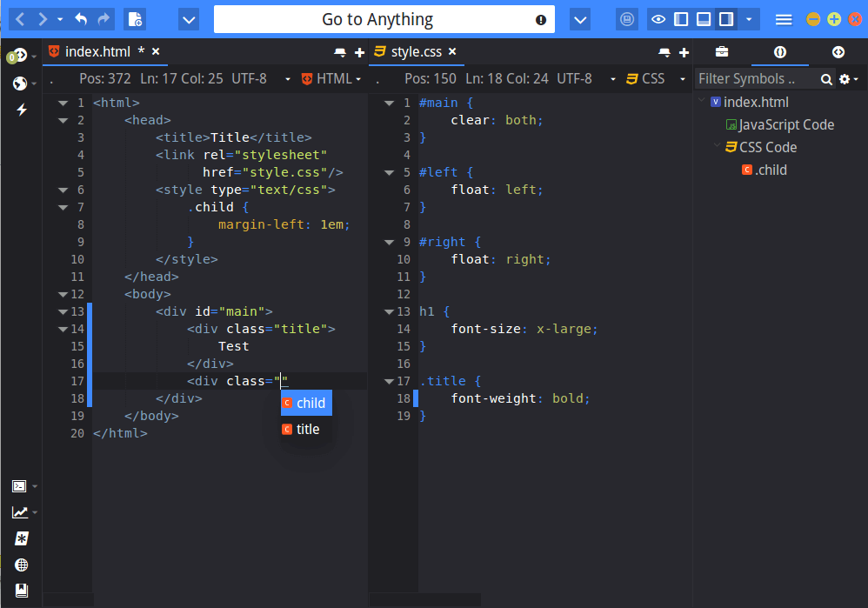Open left editor tab list dropdown icon

point(340,52)
